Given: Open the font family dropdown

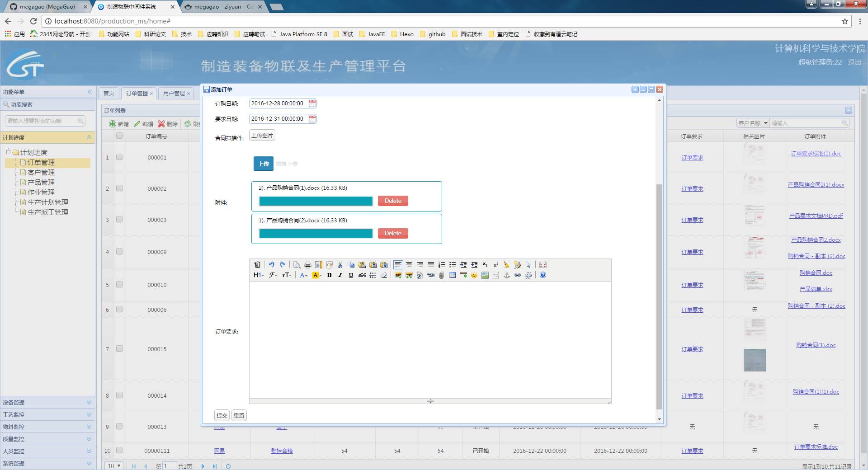Looking at the screenshot, I should click(273, 275).
